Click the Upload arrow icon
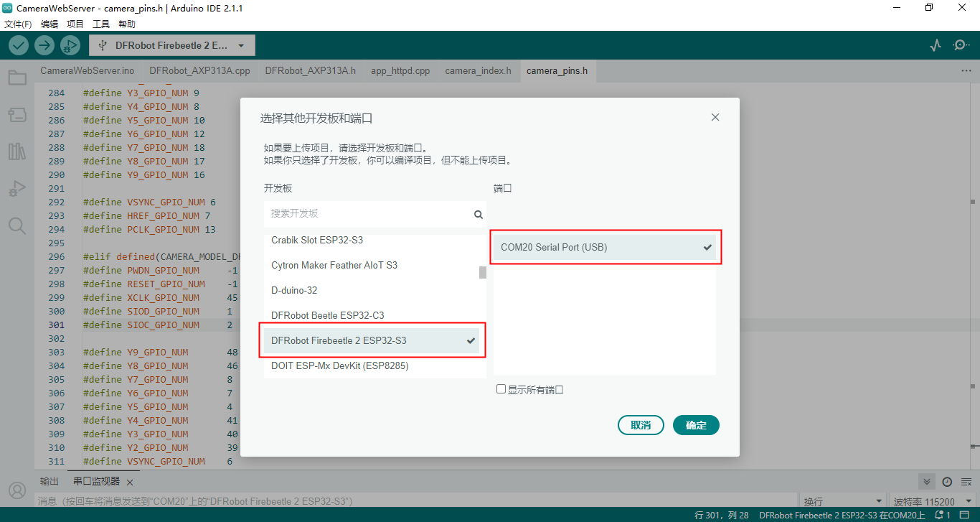Screen dimensions: 980x522 44,45
